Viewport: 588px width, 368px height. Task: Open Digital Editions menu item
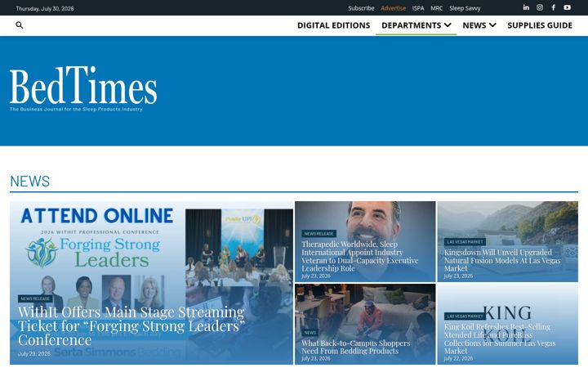coord(334,25)
